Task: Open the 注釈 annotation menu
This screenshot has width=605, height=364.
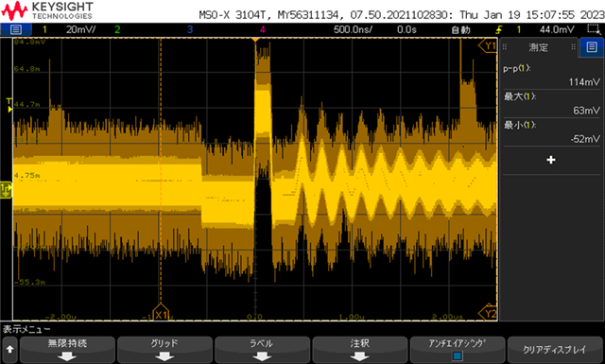Action: pyautogui.click(x=360, y=350)
